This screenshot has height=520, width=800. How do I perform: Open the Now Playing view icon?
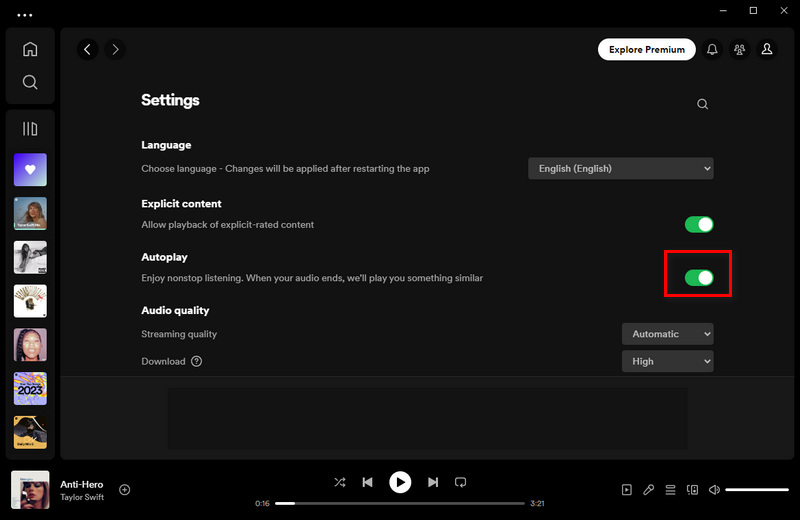coord(627,490)
